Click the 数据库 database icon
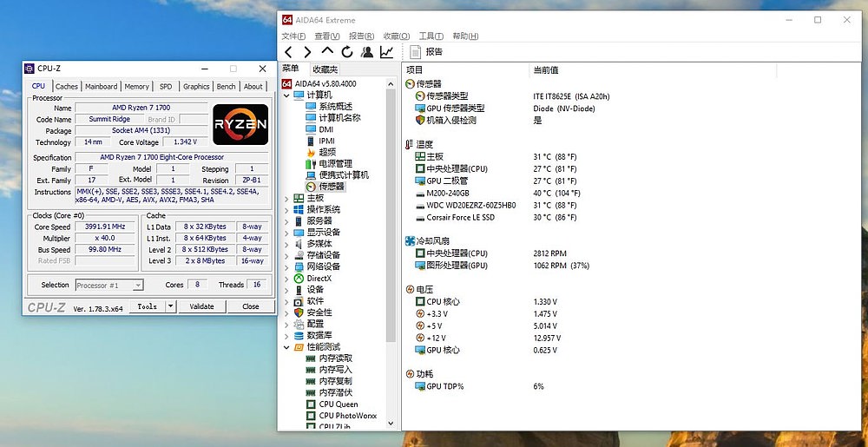 tap(299, 336)
